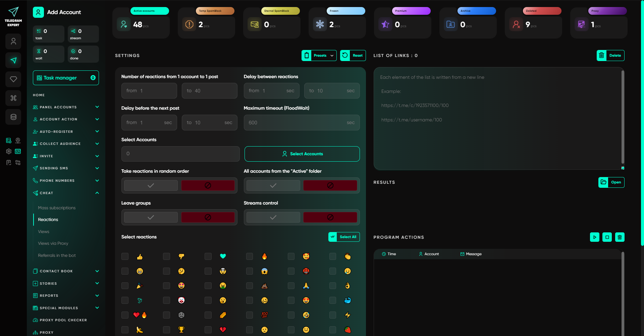This screenshot has height=336, width=644.
Task: Start Program Actions with the play icon
Action: pos(595,237)
